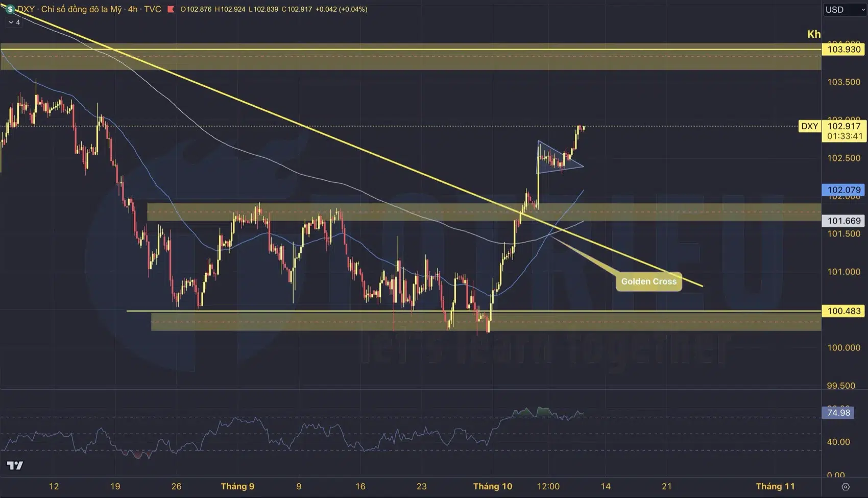Click the DXY symbol tag on price axis

click(x=809, y=126)
